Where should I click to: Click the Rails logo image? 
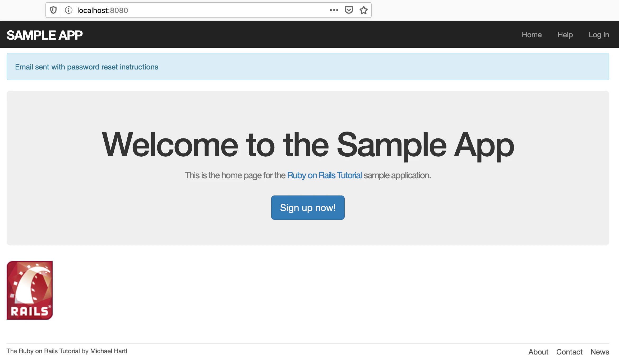[30, 290]
